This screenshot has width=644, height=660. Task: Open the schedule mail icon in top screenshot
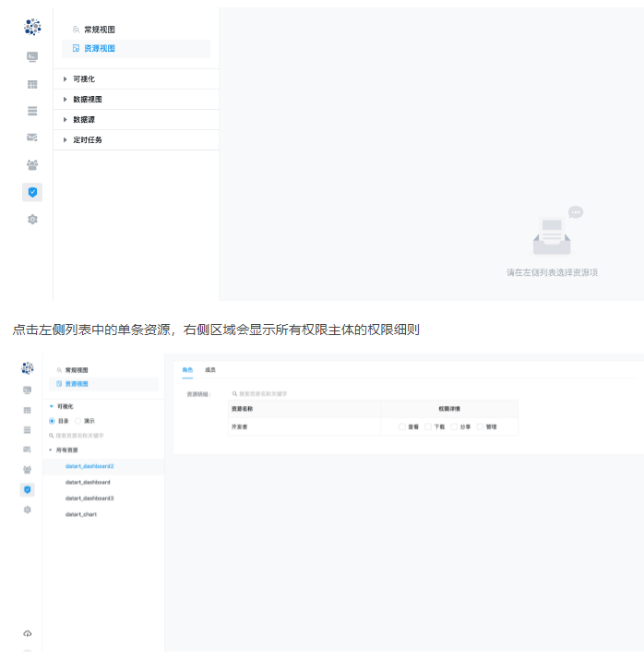[x=32, y=138]
